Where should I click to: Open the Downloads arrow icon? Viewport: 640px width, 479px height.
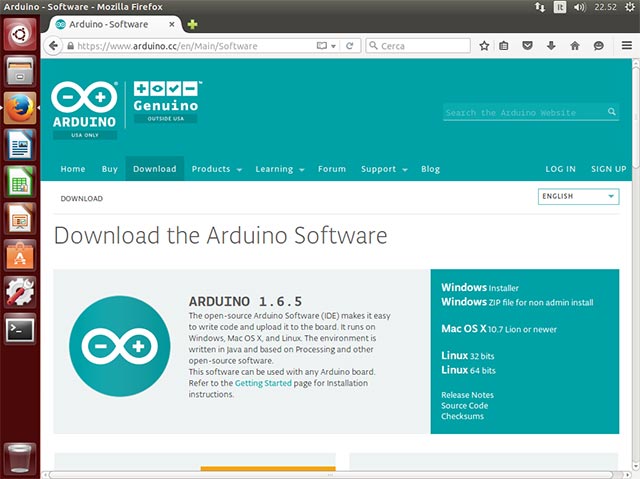point(551,46)
